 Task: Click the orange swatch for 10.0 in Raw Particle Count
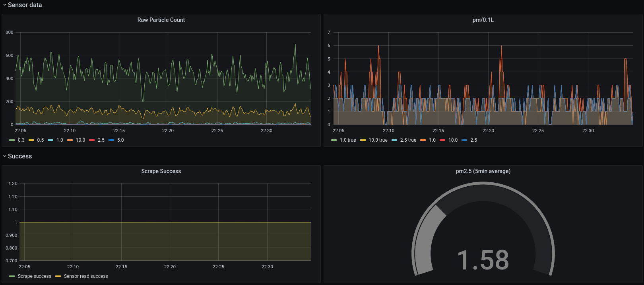70,140
